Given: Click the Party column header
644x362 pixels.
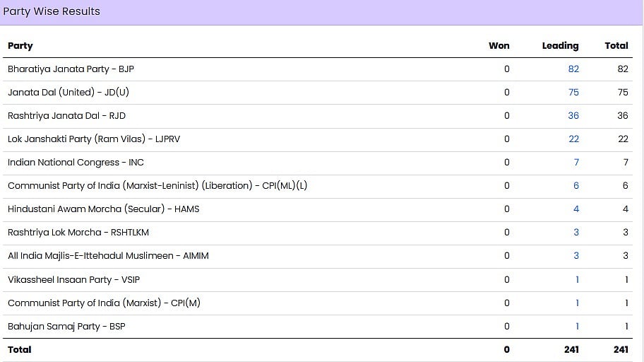Looking at the screenshot, I should tap(20, 46).
